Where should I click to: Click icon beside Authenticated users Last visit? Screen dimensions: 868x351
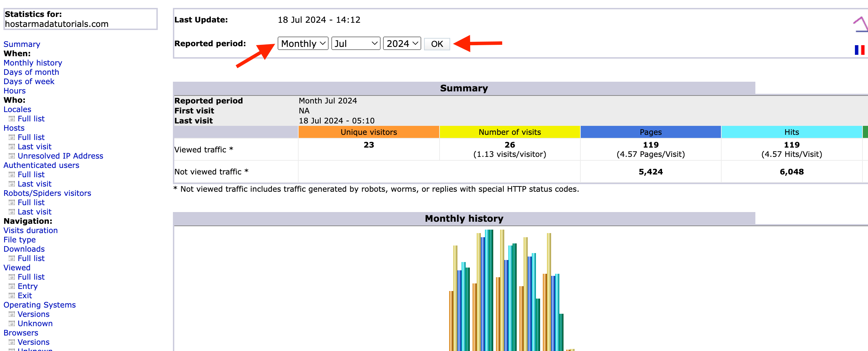pyautogui.click(x=12, y=184)
